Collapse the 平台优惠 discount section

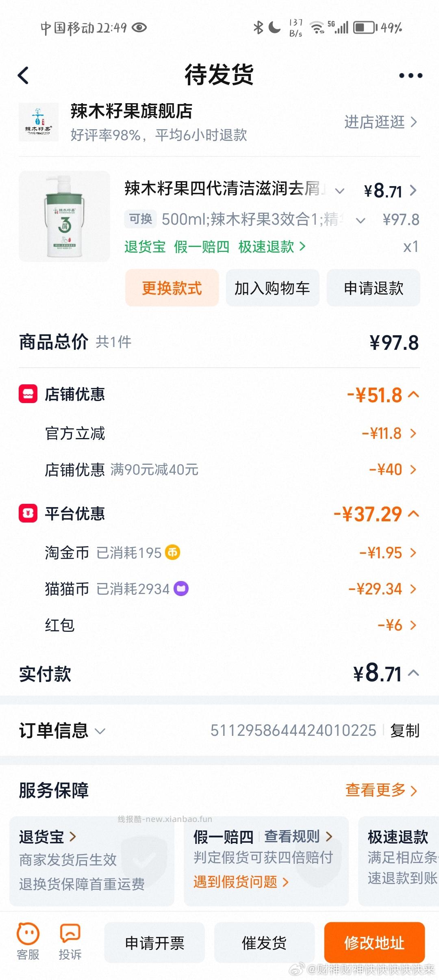point(413,514)
